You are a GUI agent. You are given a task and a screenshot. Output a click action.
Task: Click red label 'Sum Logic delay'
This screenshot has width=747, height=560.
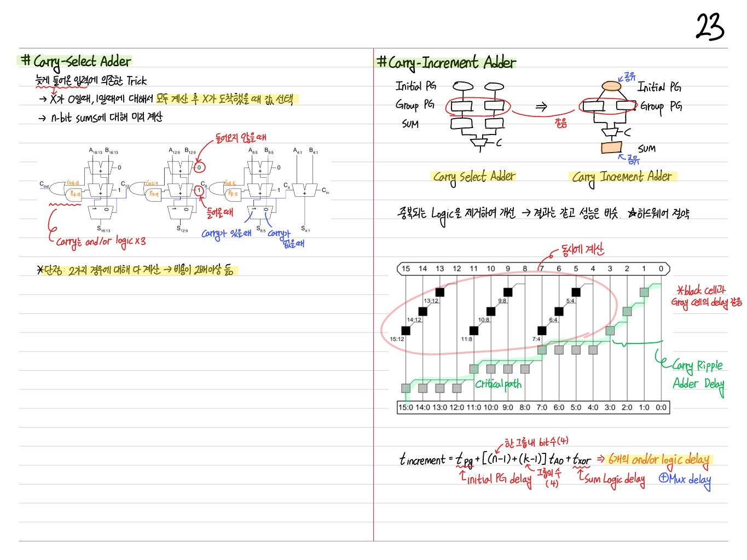[x=615, y=479]
